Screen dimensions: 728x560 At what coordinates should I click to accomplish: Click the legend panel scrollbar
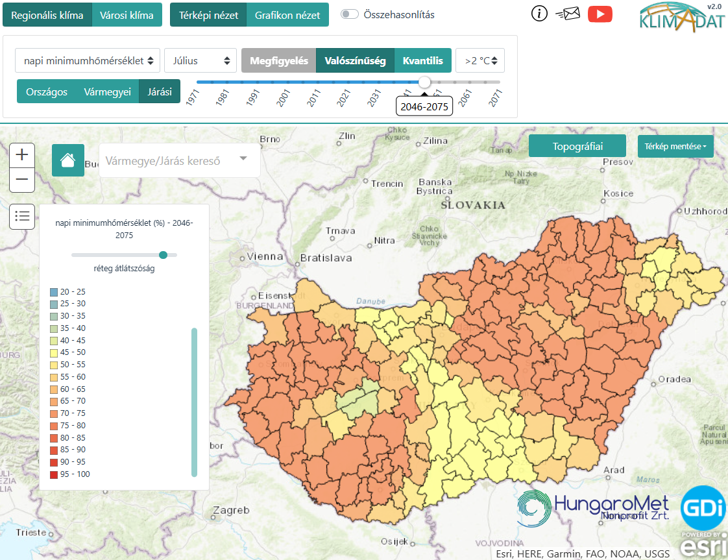194,402
